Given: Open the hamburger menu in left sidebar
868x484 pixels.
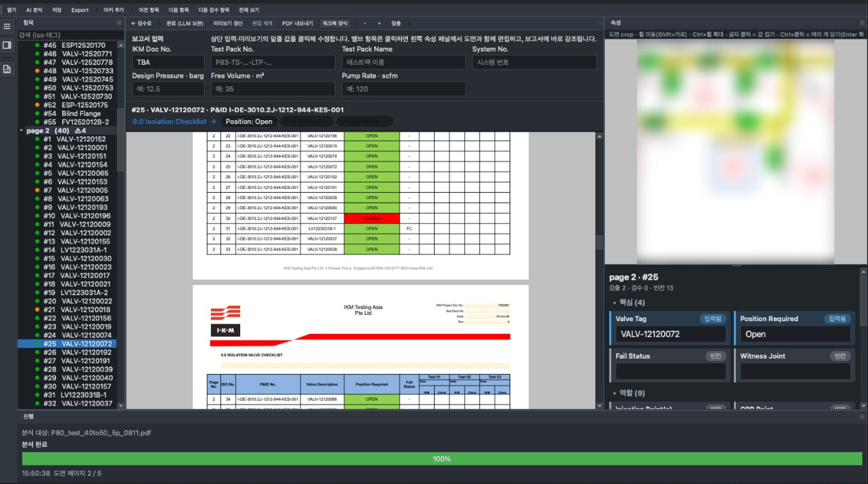Looking at the screenshot, I should pos(7,27).
